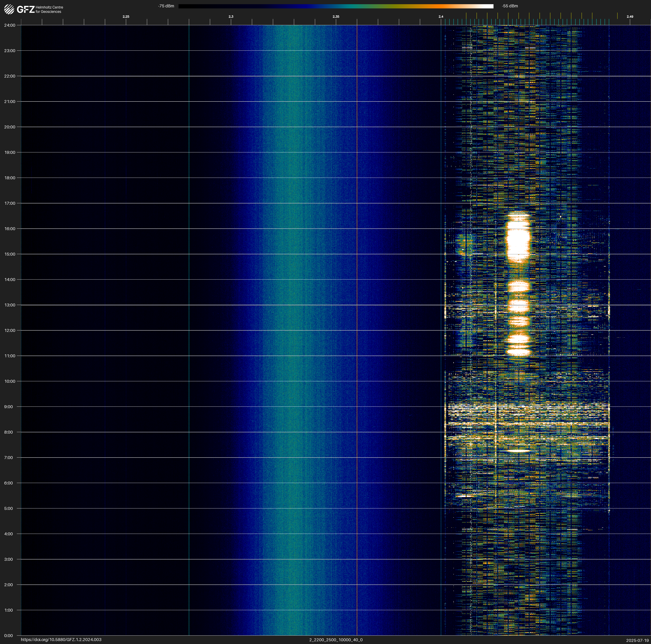Open the doi.org GFZ dataset link
This screenshot has width=651, height=644.
[61, 640]
